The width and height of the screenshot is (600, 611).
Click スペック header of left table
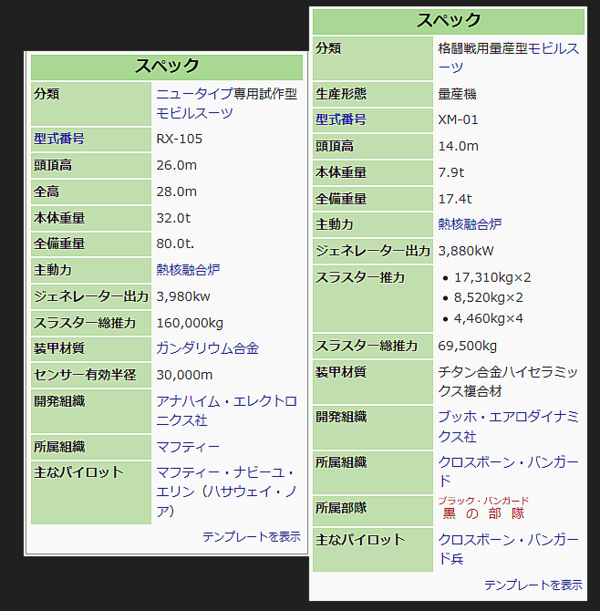point(167,67)
